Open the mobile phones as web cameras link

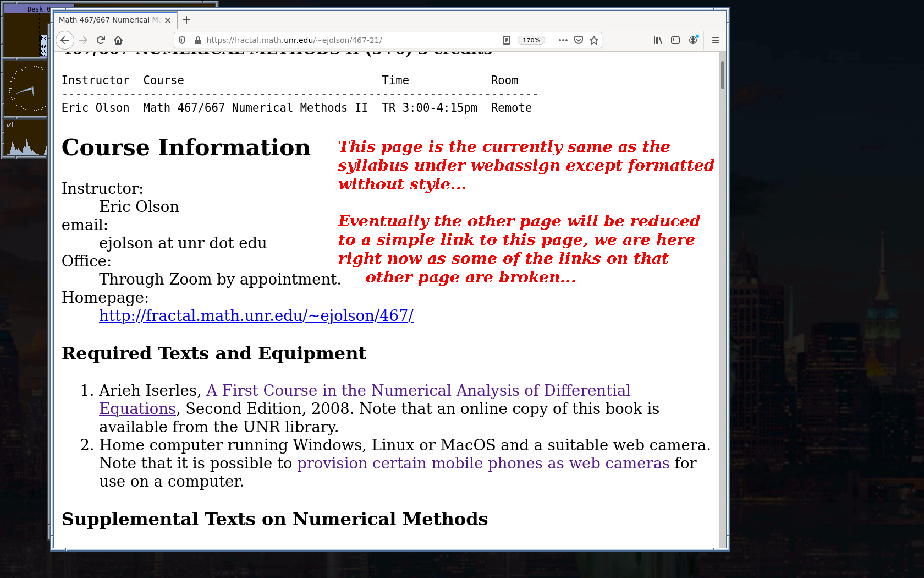point(483,463)
